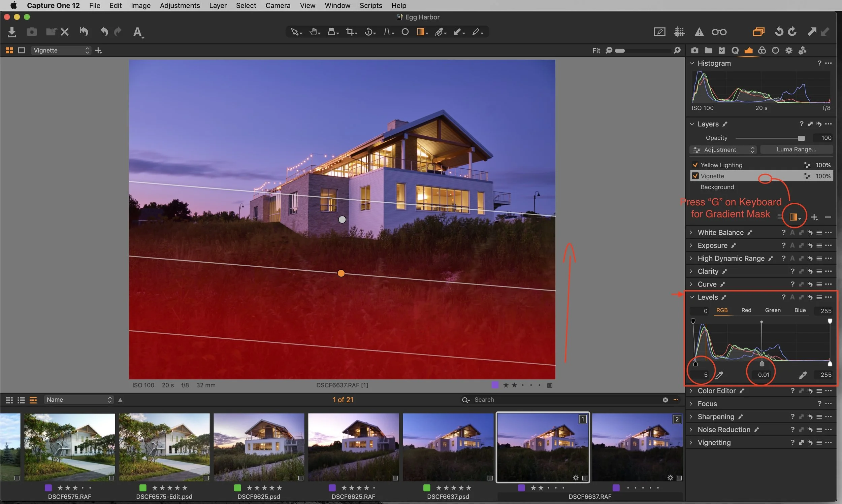The width and height of the screenshot is (842, 504).
Task: Click the Import images icon
Action: point(12,32)
